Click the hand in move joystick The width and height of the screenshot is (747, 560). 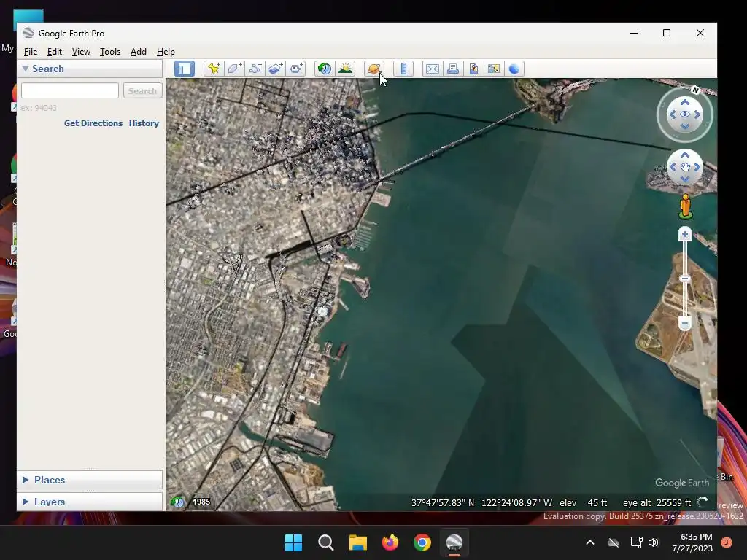coord(684,167)
